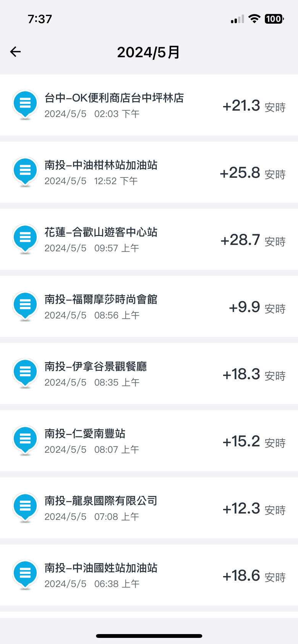Viewport: 298px width, 644px height.
Task: Tap station icon for 南投–福爾摩莎時尚會館
Action: [x=25, y=306]
